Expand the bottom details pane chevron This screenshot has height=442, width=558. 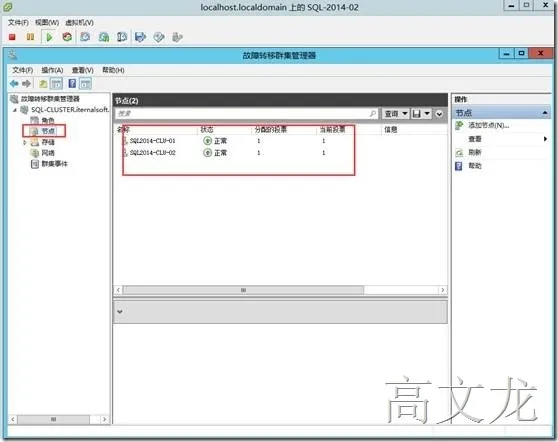[x=120, y=312]
